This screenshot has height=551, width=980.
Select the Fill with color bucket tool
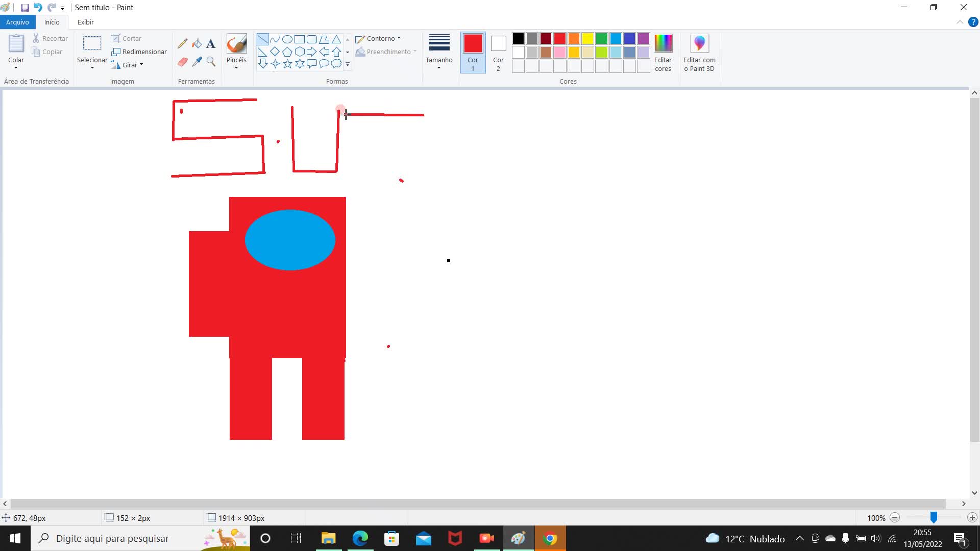point(197,43)
